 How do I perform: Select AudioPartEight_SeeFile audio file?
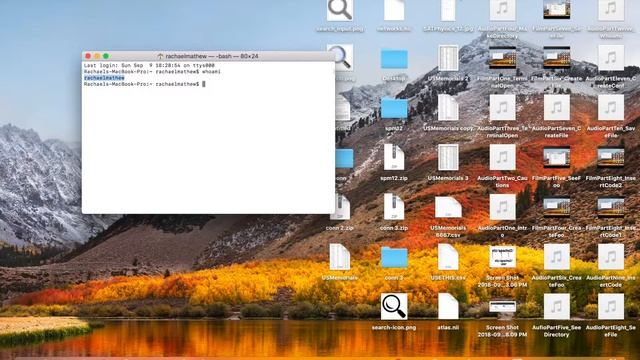(611, 306)
